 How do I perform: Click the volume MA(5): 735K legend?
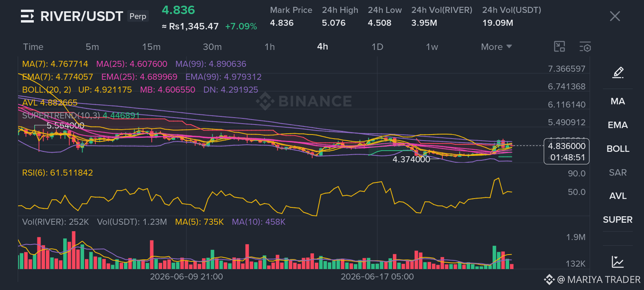(x=199, y=222)
